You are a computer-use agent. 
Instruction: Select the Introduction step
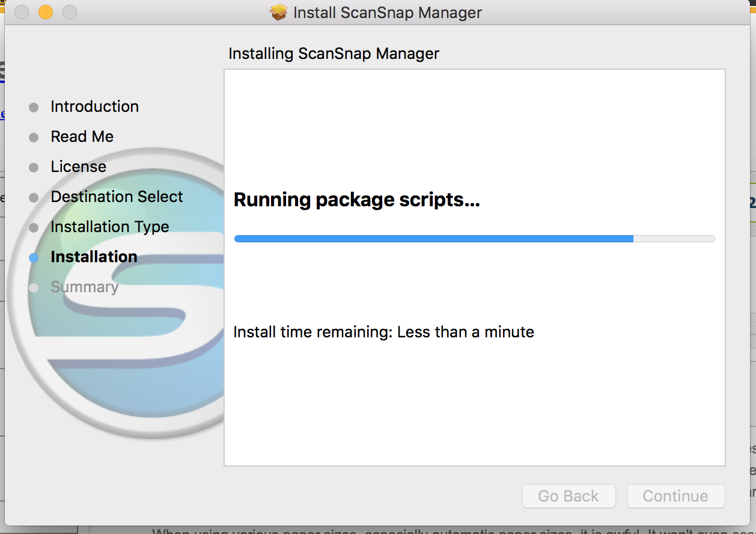coord(94,106)
